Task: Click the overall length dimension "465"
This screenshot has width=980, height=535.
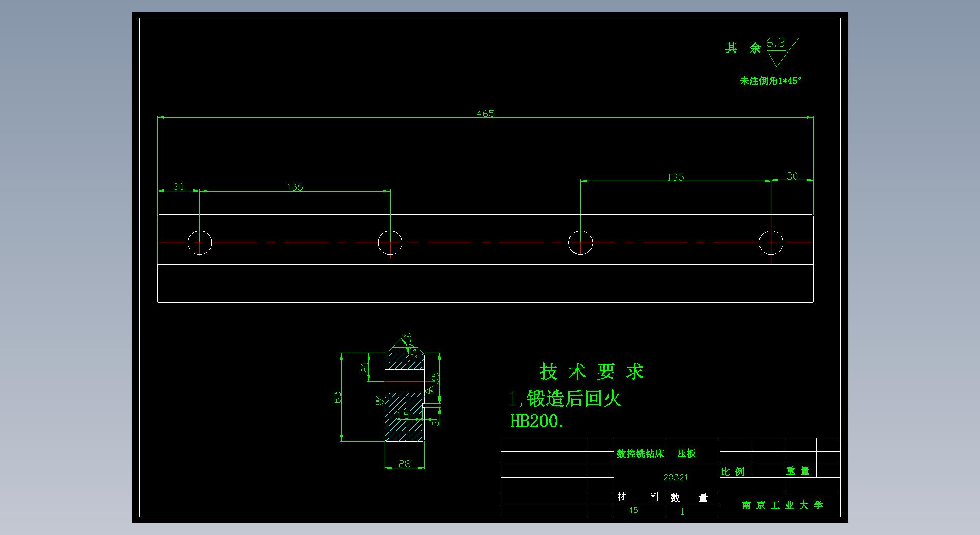Action: tap(485, 113)
